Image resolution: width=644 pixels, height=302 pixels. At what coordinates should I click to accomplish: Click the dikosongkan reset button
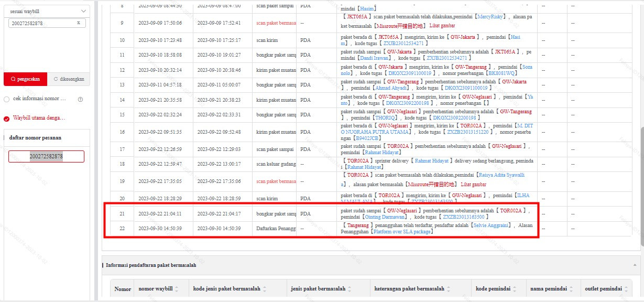[68, 79]
